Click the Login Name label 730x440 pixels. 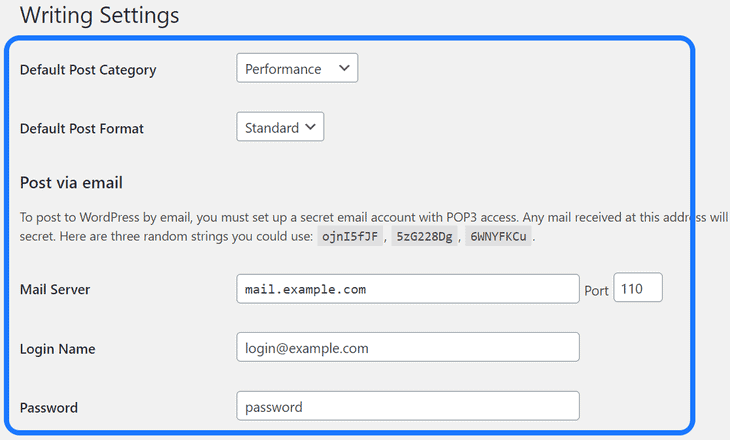coord(58,349)
